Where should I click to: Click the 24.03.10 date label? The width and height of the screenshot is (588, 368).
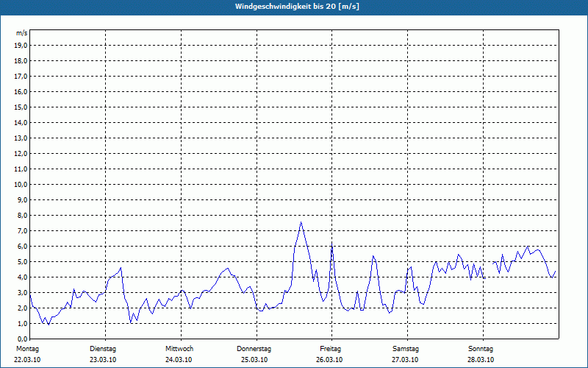point(179,360)
